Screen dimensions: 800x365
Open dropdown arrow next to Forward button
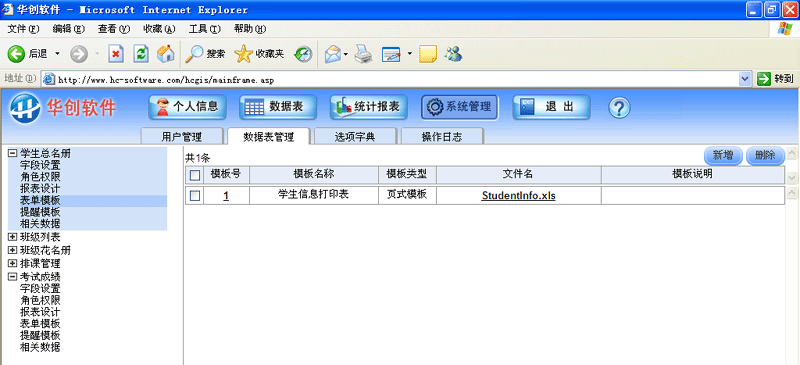[97, 54]
